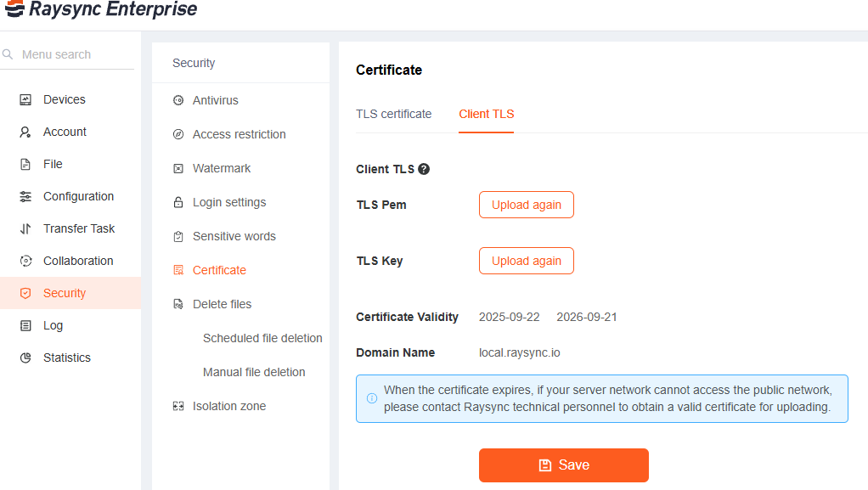Click the Raysync Enterprise logo
Screen dimensions: 868x490
coord(100,10)
